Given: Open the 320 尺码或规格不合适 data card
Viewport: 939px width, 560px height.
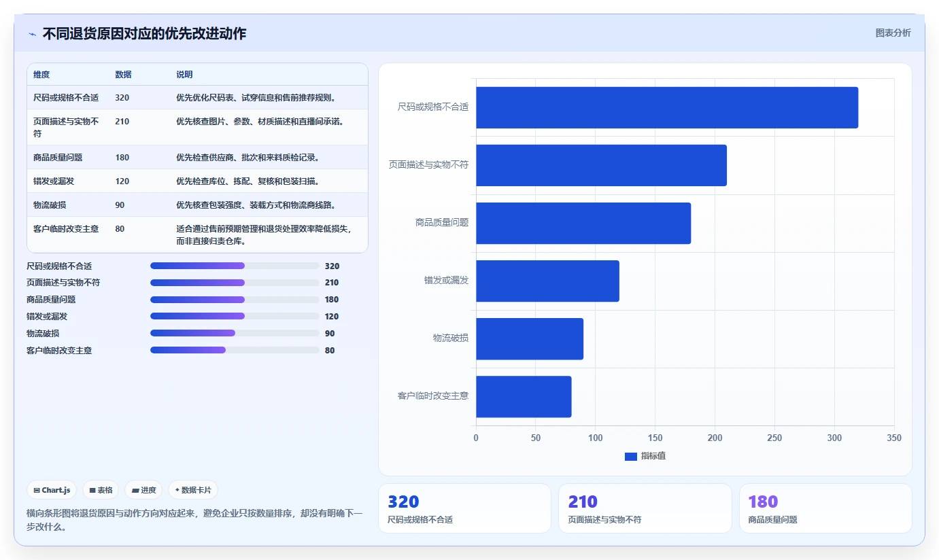Looking at the screenshot, I should click(x=464, y=508).
